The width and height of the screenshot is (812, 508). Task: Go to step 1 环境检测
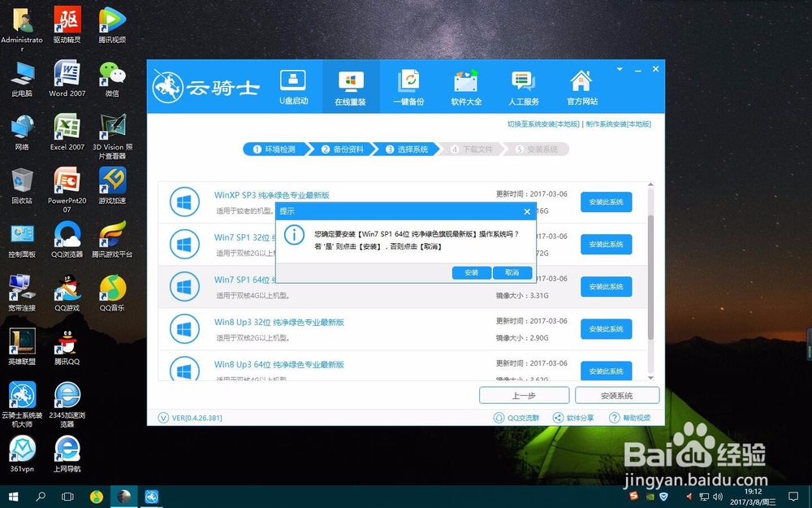pyautogui.click(x=274, y=150)
